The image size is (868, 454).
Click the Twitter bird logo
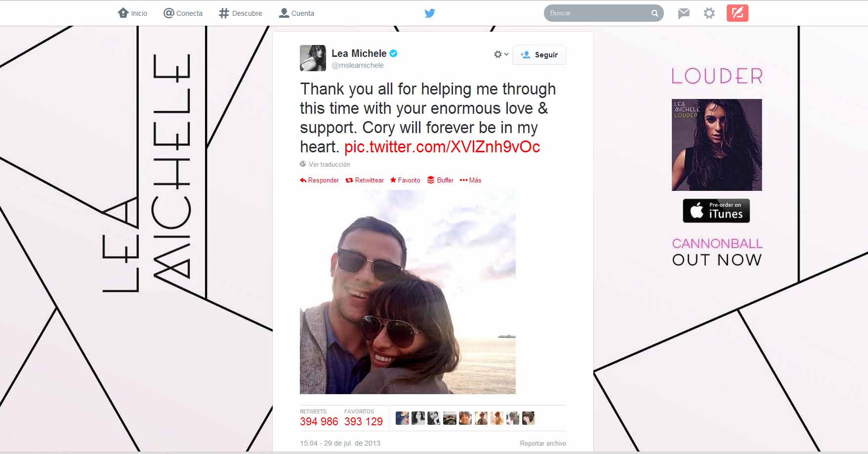point(430,13)
